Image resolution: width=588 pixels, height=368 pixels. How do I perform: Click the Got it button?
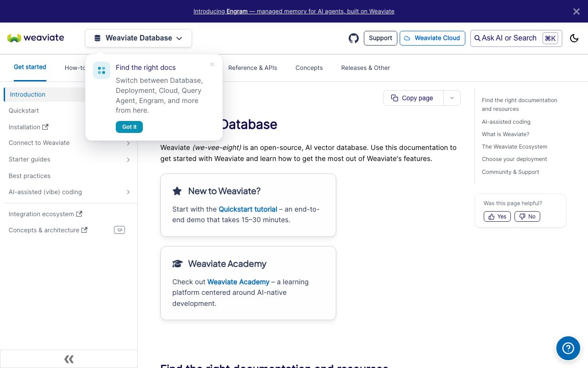click(x=129, y=127)
